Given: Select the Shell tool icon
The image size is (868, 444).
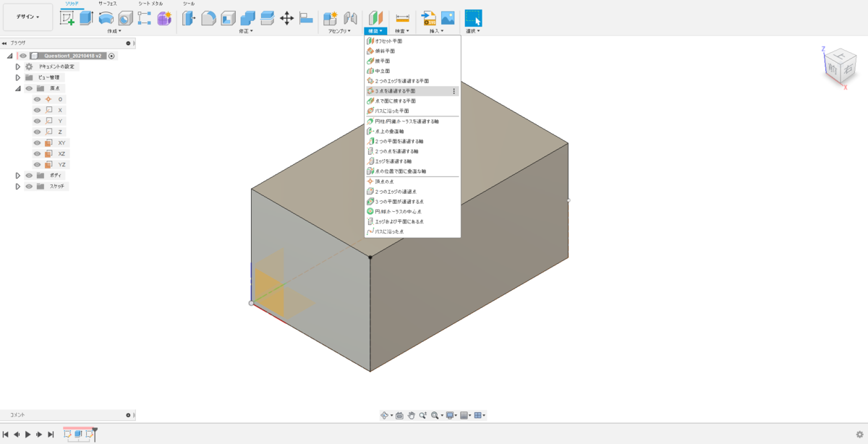Looking at the screenshot, I should click(228, 18).
